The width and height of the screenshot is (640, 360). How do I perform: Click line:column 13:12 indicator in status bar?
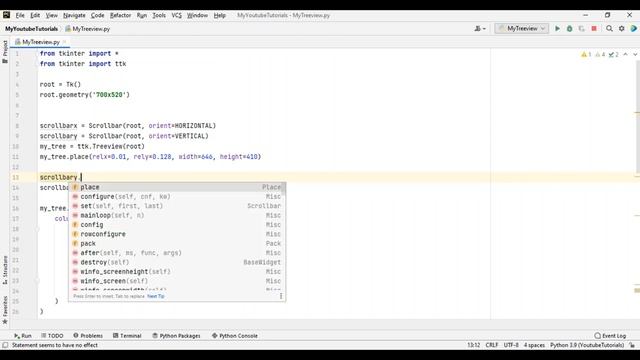[x=473, y=345]
